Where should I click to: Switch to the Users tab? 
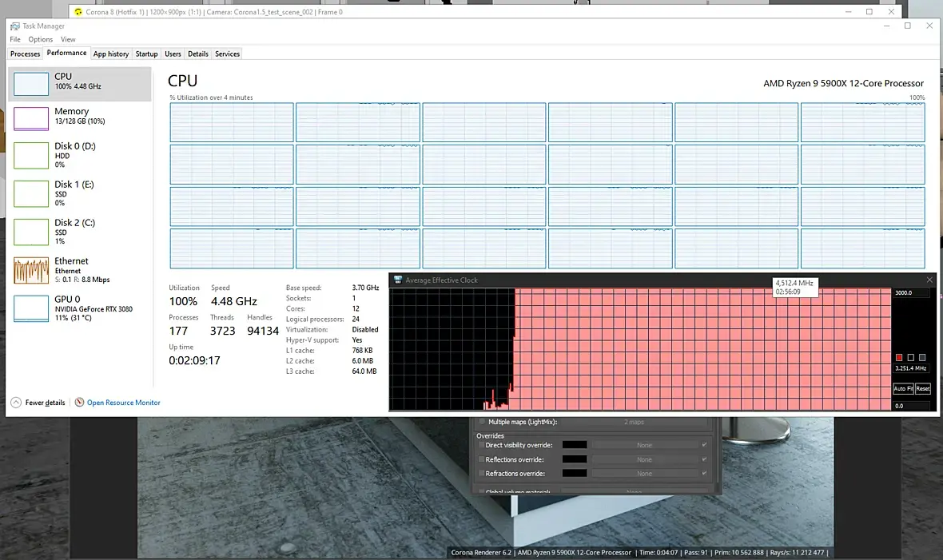point(173,54)
